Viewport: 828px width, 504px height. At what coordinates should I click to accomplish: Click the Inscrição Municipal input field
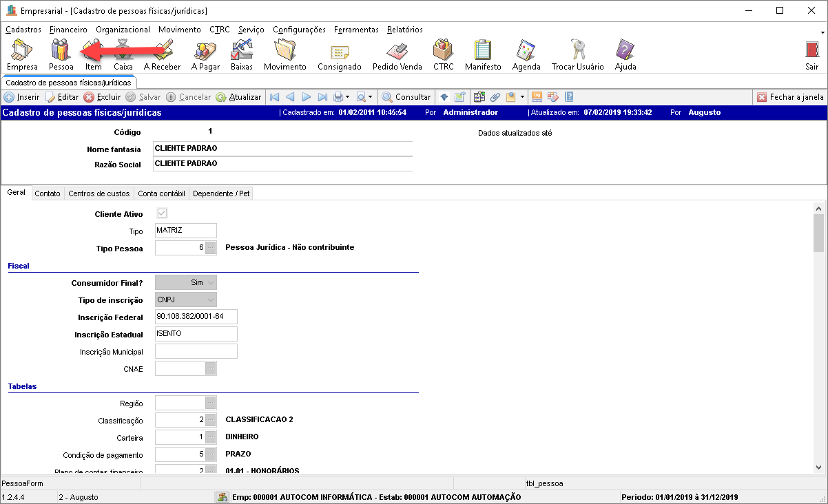tap(196, 352)
